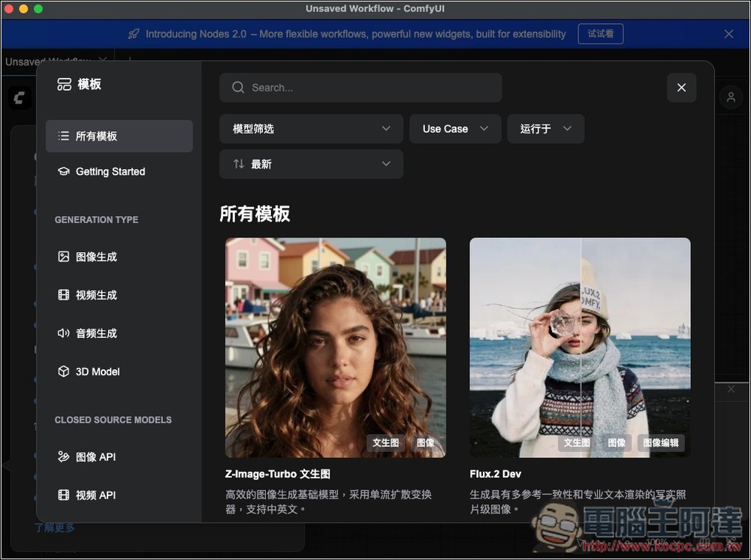The width and height of the screenshot is (751, 560).
Task: Open the Z-Image-Turbo 文生图 template
Action: (335, 348)
